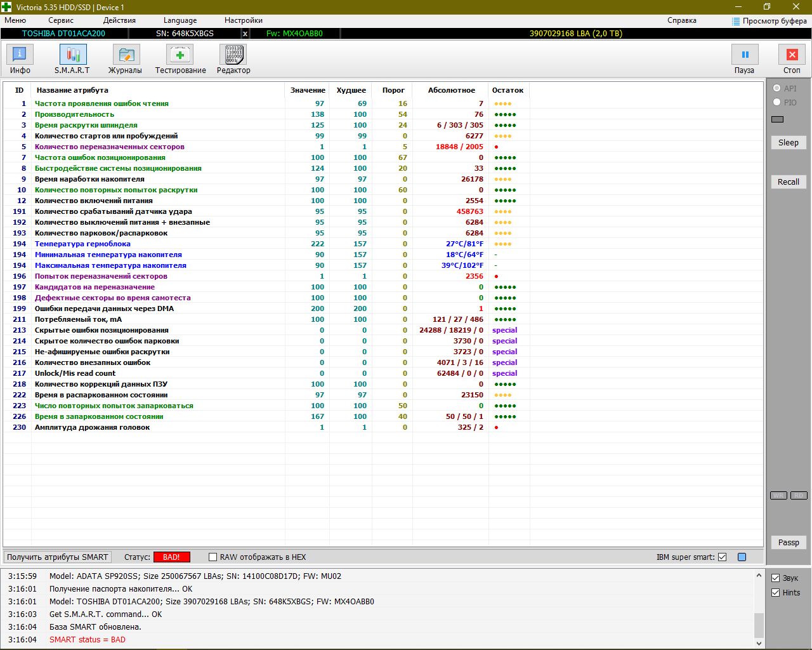
Task: Click the blue square beside IBM super smart
Action: [742, 557]
